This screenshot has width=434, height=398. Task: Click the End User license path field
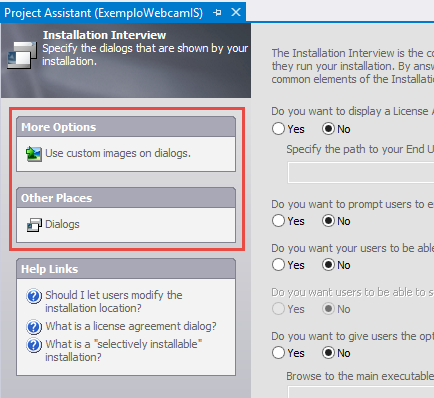[361, 173]
